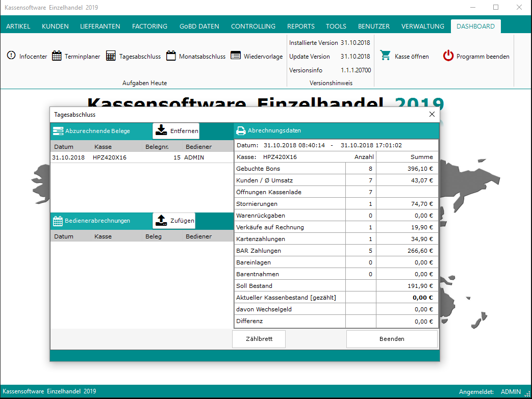Click the Kasse öffnen shopping cart icon
532x399 pixels.
(386, 56)
